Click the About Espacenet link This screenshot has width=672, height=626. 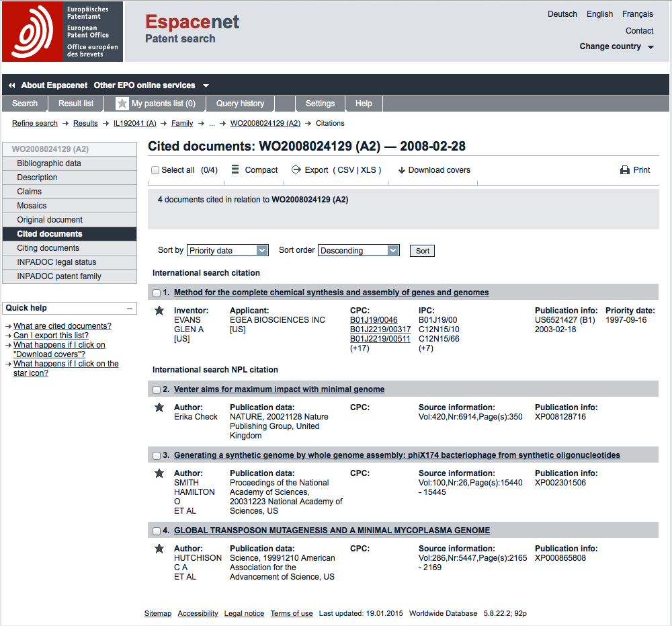coord(54,85)
